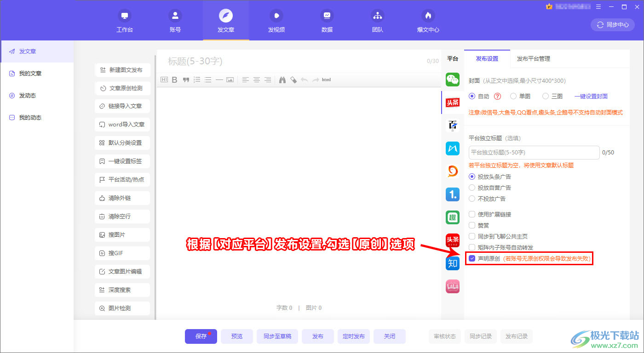This screenshot has height=353, width=644.
Task: Click 链接导入文章 button
Action: point(122,106)
